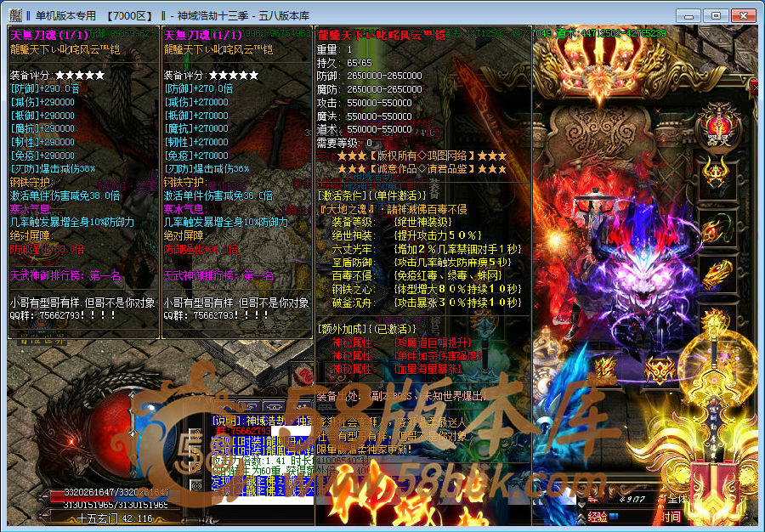The height and width of the screenshot is (532, 765).
Task: Click the 魔防 stat line
Action: (x=370, y=89)
